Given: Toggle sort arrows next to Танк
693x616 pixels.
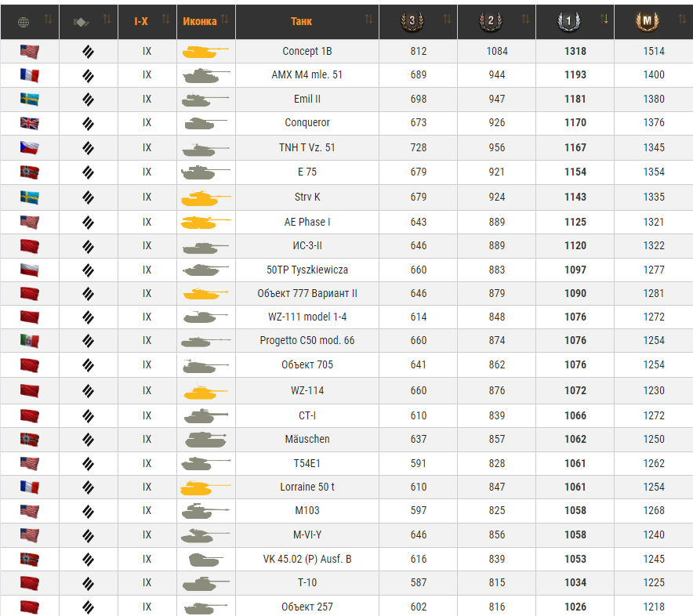Looking at the screenshot, I should [368, 19].
